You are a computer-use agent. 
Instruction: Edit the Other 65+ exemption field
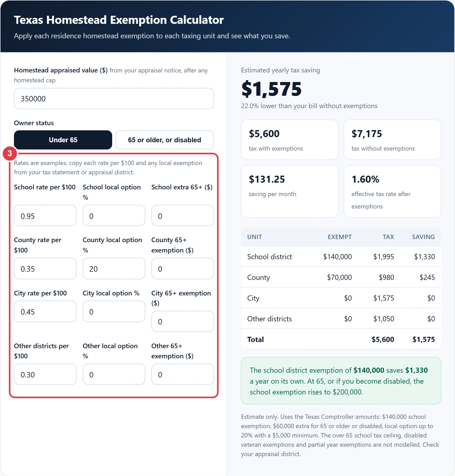pos(183,374)
